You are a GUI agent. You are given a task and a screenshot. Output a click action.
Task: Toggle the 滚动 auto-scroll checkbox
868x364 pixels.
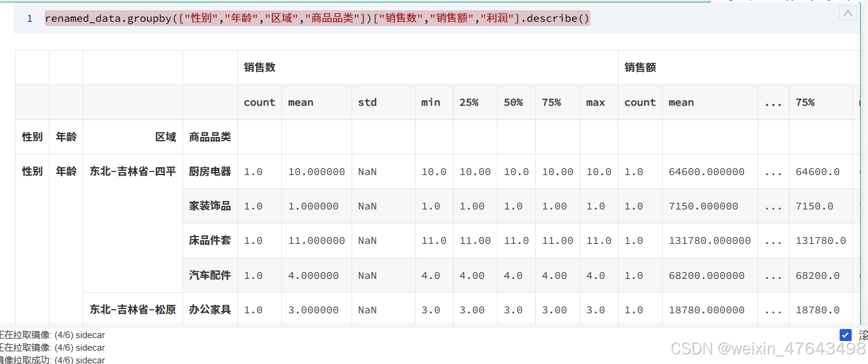(845, 334)
